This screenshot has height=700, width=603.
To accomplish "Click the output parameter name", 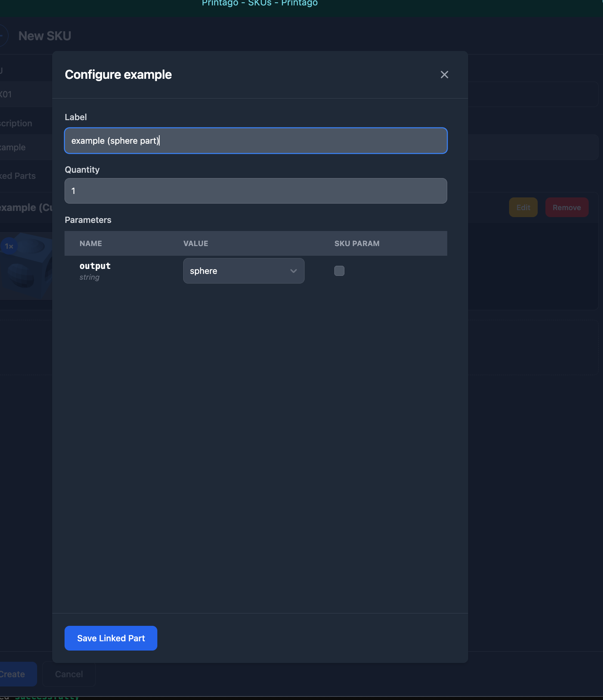I will (x=95, y=266).
